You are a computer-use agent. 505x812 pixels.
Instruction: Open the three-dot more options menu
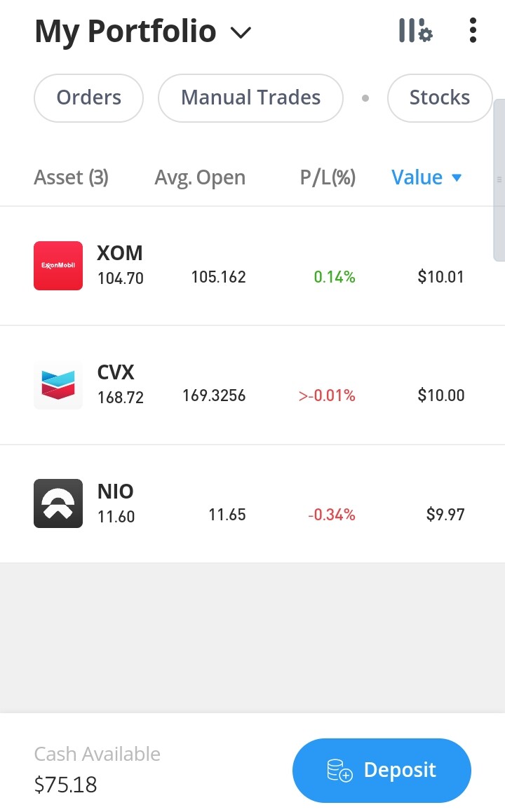(472, 31)
